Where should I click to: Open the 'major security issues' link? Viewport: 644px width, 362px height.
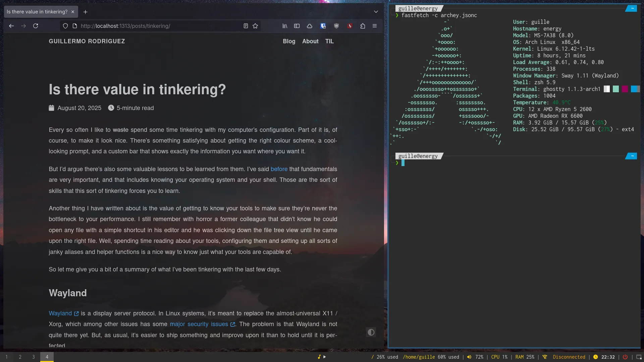pos(202,324)
